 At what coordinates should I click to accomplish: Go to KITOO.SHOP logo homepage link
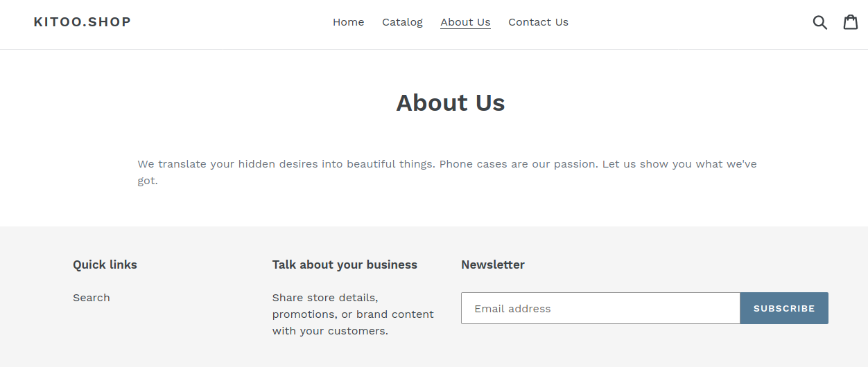tap(83, 21)
